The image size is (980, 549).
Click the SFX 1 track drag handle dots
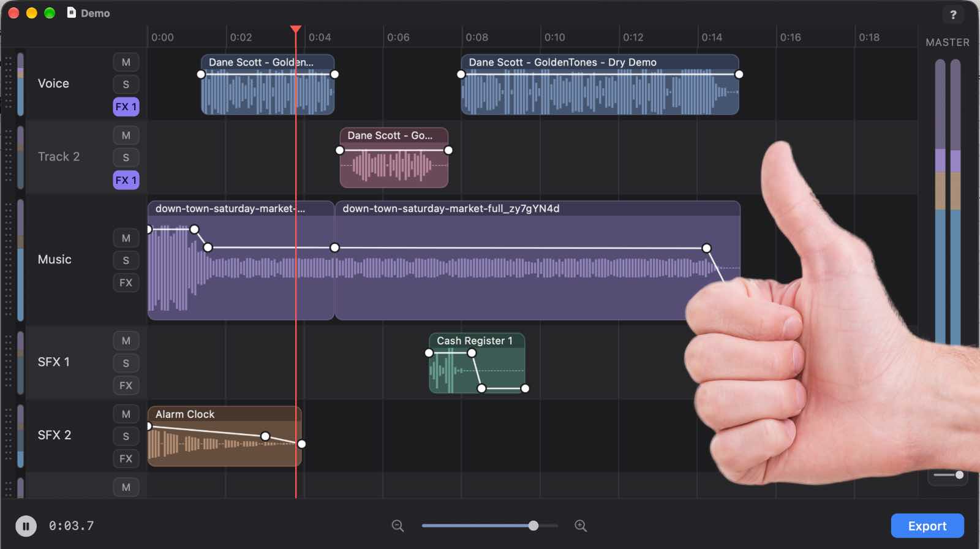tap(9, 362)
